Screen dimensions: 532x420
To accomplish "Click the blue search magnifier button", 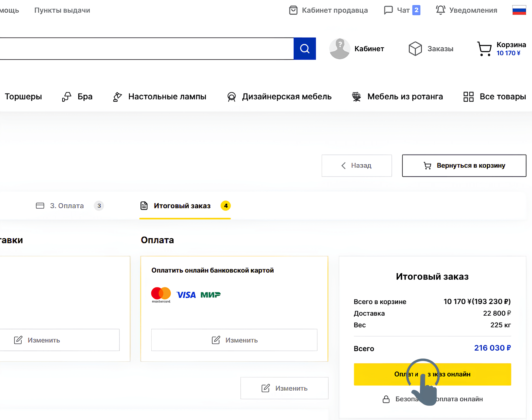I will (x=304, y=48).
